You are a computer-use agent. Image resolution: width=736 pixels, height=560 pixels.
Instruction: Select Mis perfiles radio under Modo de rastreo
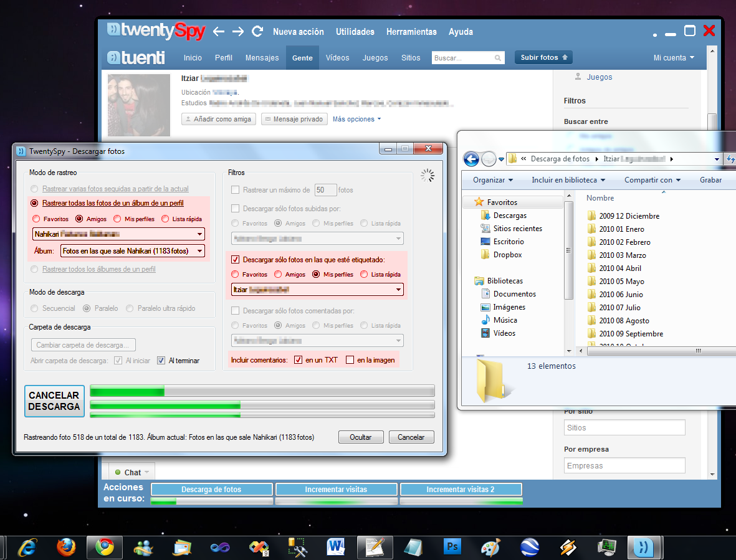click(x=117, y=219)
